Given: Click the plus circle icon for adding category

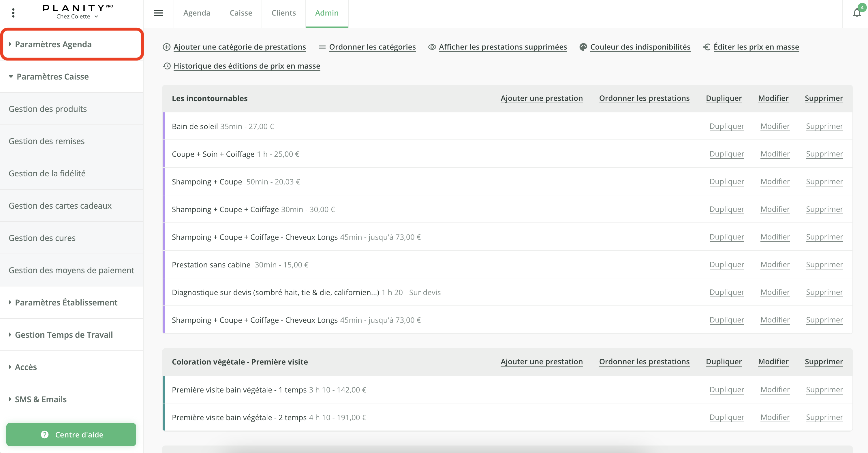Looking at the screenshot, I should tap(166, 47).
